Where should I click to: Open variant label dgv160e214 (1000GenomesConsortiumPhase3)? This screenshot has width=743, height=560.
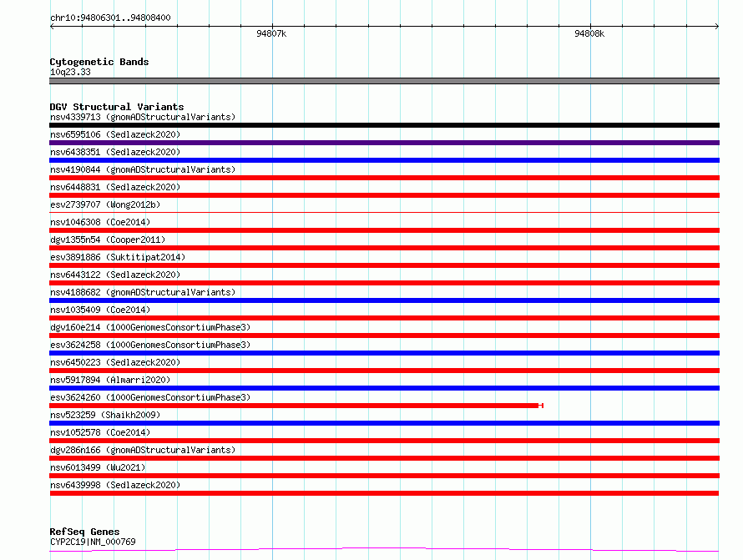tap(150, 327)
